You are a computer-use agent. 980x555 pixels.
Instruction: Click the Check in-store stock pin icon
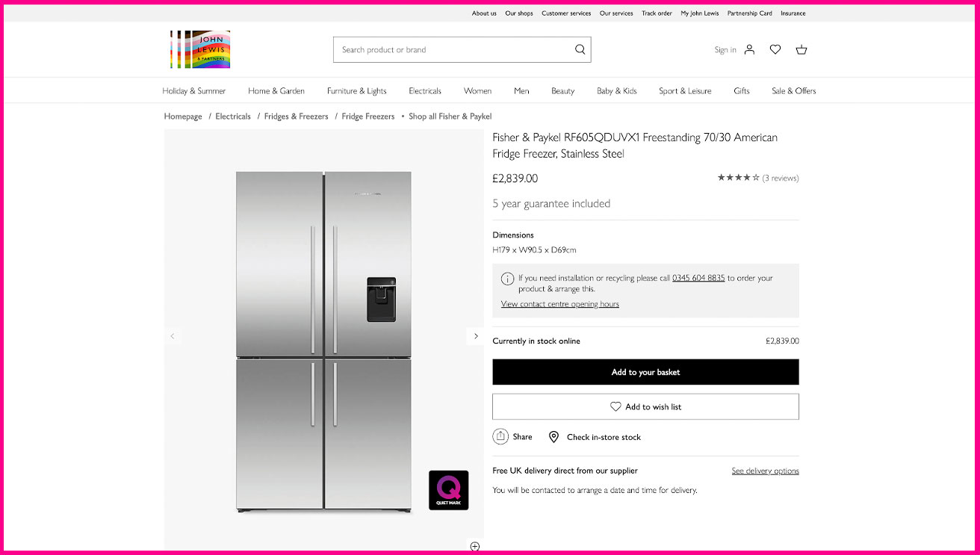[x=553, y=437]
